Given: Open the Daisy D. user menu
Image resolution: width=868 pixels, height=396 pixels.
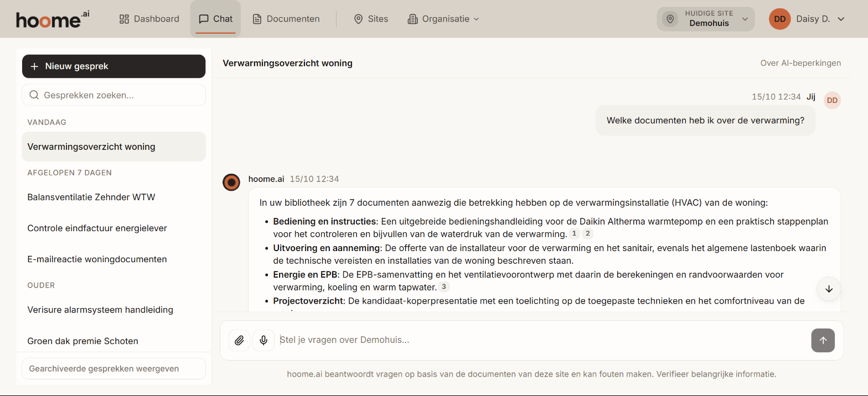Looking at the screenshot, I should tap(807, 19).
